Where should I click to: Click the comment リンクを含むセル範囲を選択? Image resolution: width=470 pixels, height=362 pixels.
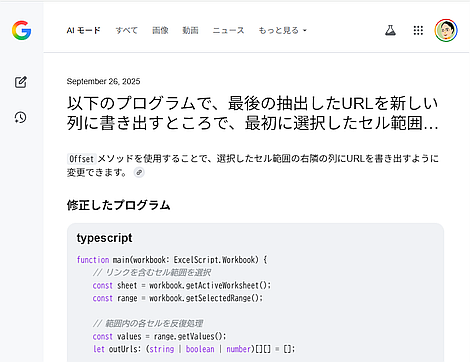click(152, 273)
